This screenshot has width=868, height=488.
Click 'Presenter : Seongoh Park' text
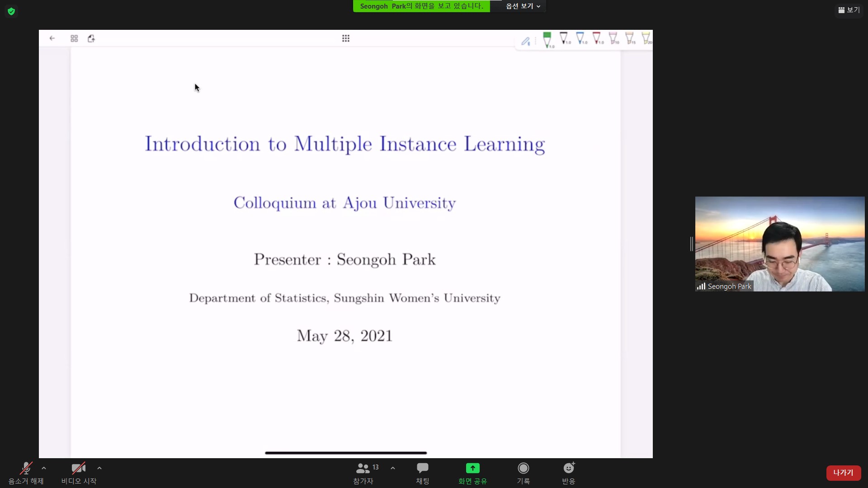(345, 259)
